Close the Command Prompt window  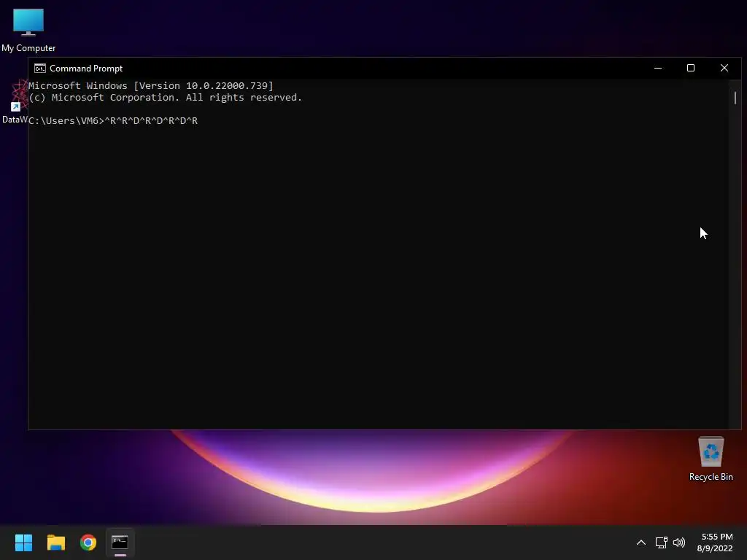724,68
